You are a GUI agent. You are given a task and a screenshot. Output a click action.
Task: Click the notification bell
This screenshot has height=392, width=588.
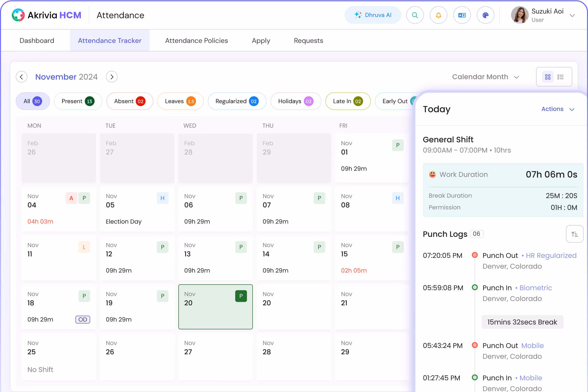point(438,15)
